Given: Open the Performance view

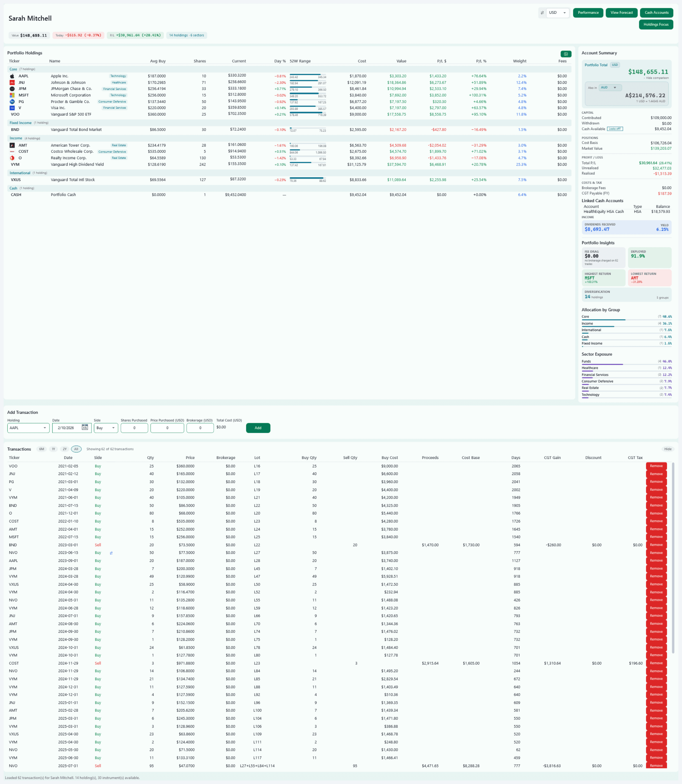Looking at the screenshot, I should 588,13.
